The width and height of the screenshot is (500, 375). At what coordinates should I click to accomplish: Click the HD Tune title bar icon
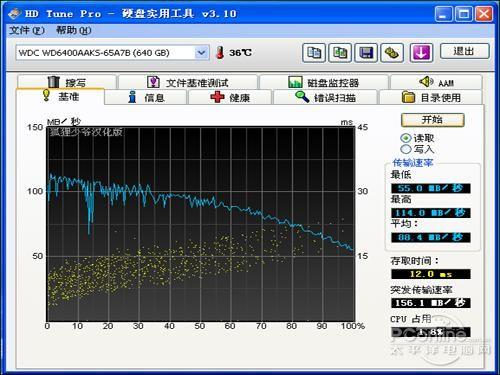click(15, 14)
